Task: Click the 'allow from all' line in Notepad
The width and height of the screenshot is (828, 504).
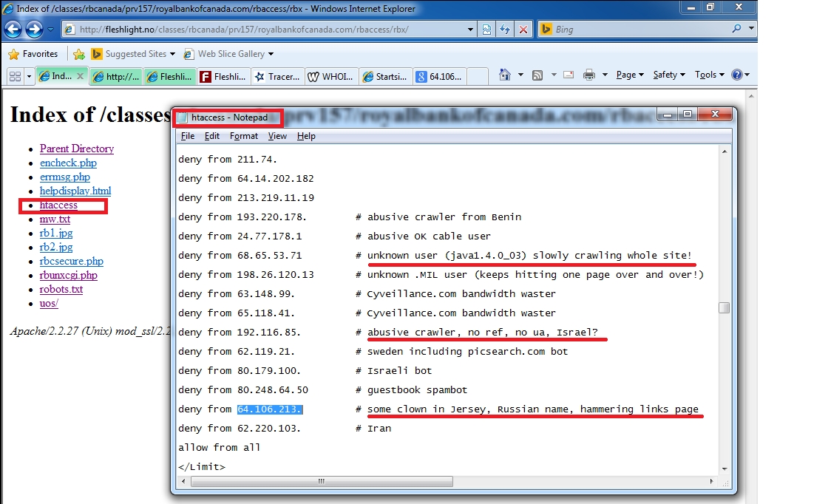Action: [x=219, y=448]
